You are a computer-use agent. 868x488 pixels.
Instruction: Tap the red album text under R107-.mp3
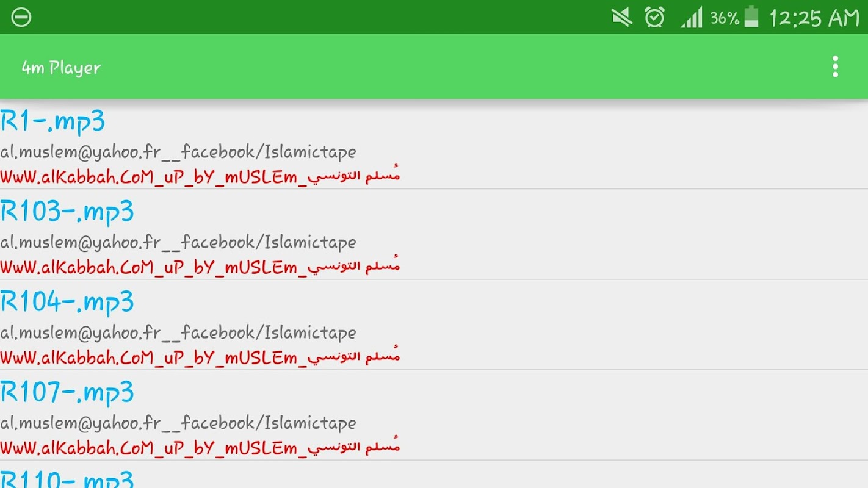200,447
